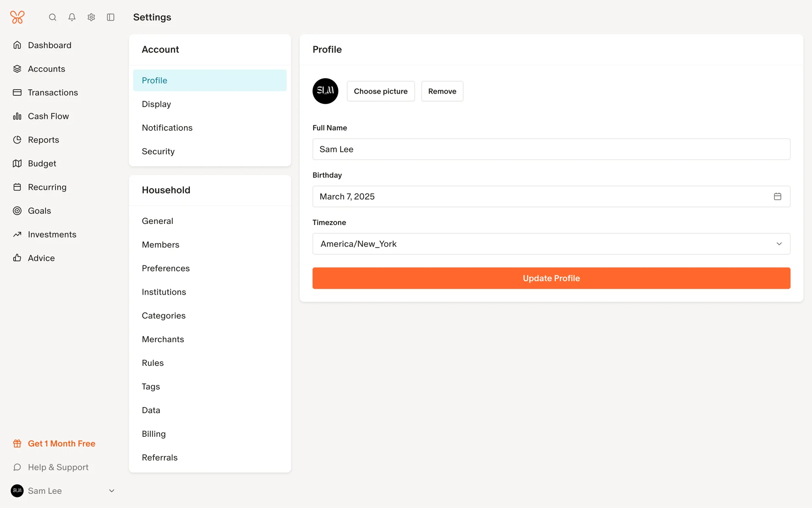Open the notifications bell icon
The width and height of the screenshot is (812, 508).
coord(72,17)
